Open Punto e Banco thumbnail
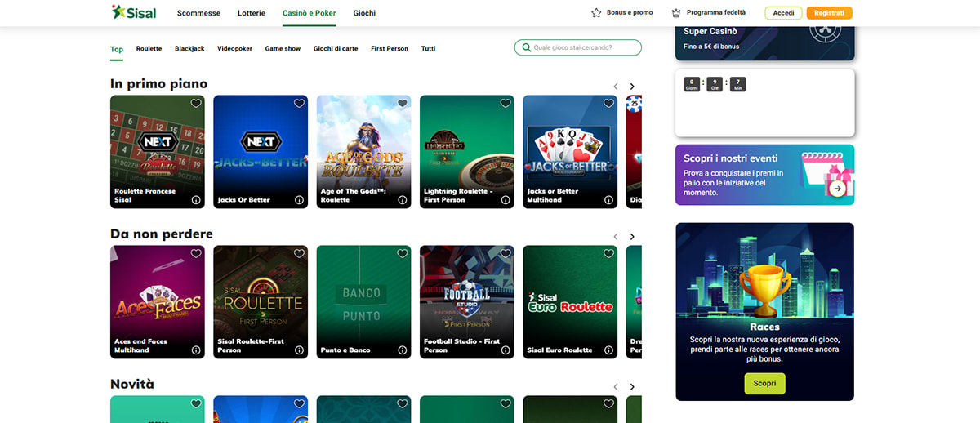The image size is (980, 423). tap(363, 302)
